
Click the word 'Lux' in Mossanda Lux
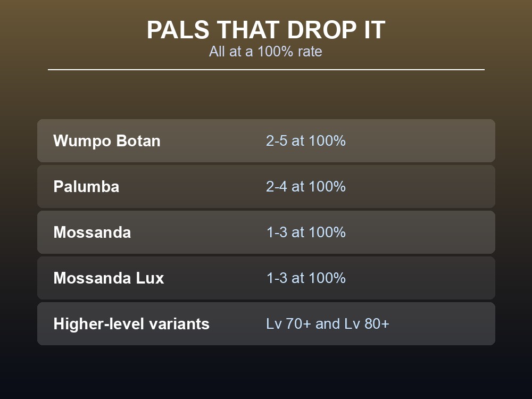point(150,278)
